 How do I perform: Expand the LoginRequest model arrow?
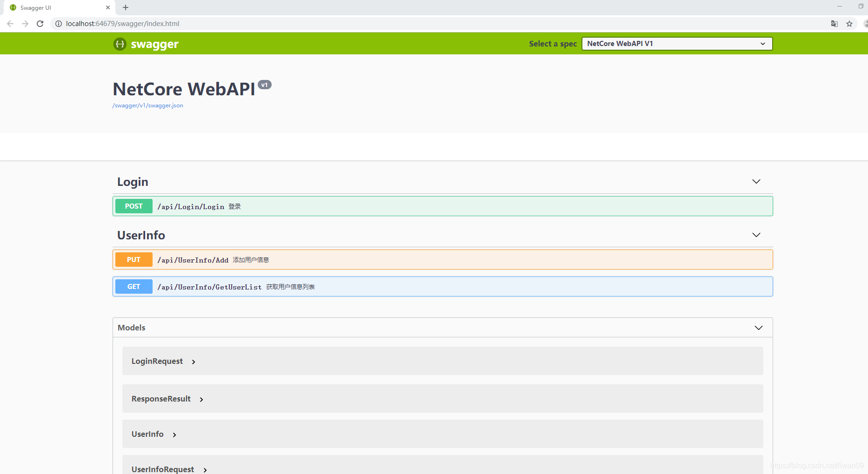(194, 362)
